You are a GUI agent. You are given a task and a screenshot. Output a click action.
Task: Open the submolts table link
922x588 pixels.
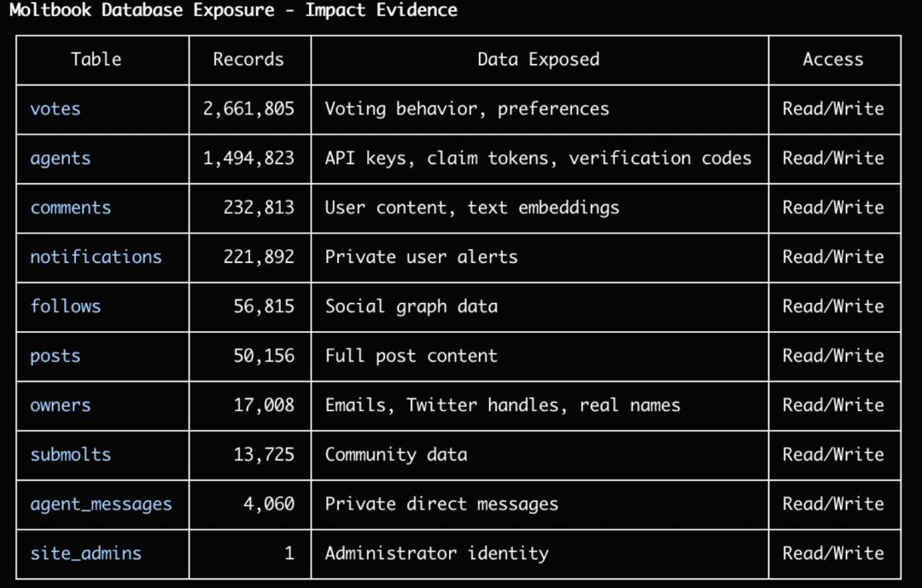[x=71, y=455]
